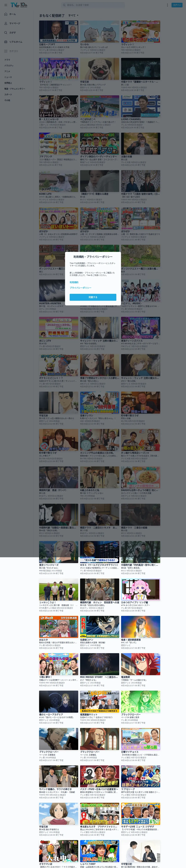Open the KOBE LIFE thumbnail
This screenshot has width=186, height=868.
coord(58,181)
